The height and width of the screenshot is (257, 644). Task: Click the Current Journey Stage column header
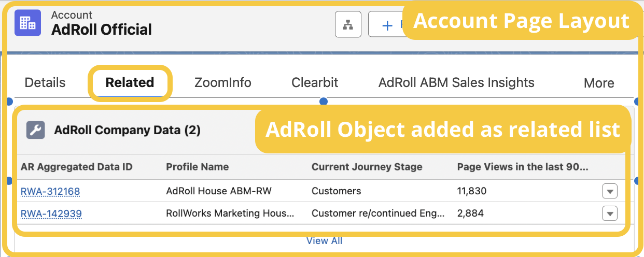pos(367,167)
